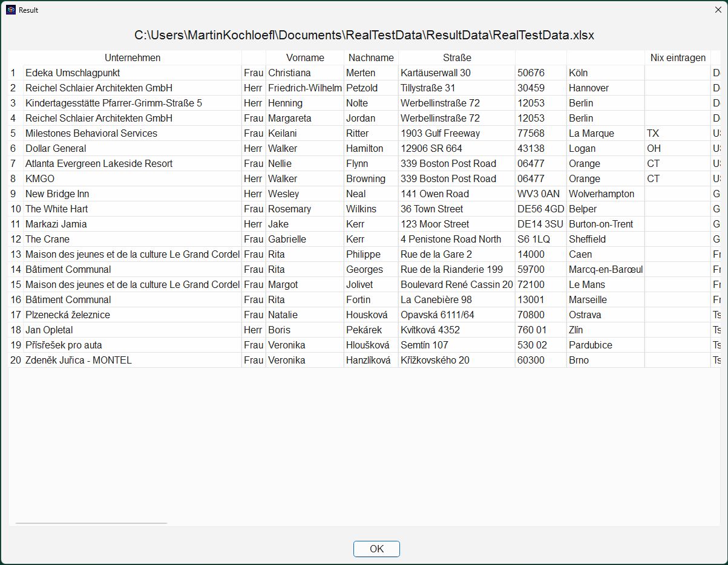Click the Nachname column header
The height and width of the screenshot is (565, 728).
pos(371,58)
